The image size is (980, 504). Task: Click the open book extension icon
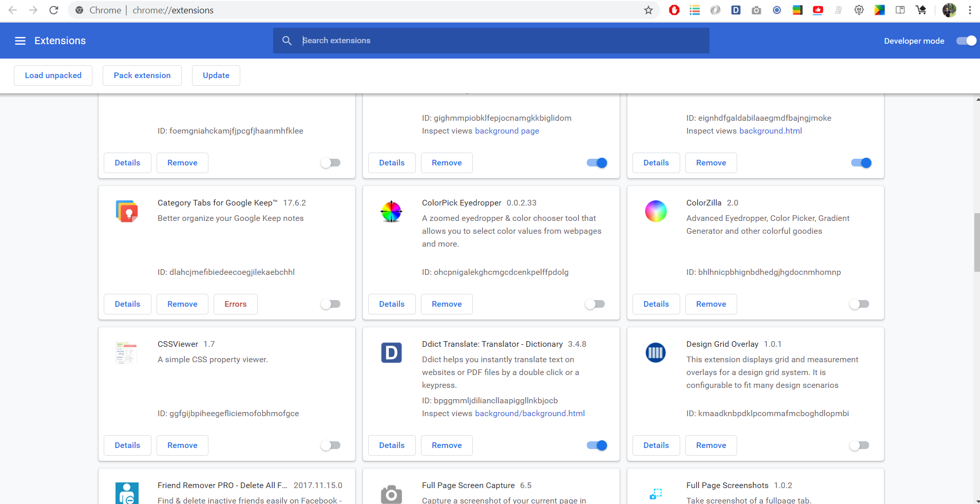900,10
